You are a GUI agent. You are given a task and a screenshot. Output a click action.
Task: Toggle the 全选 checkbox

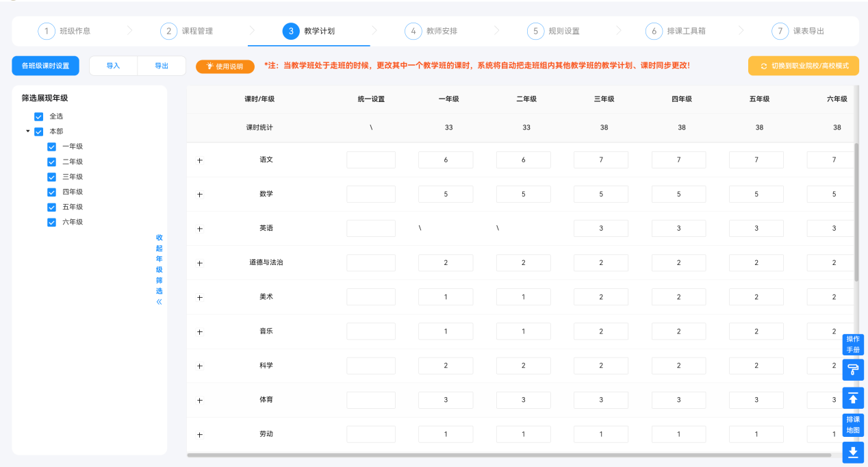click(x=39, y=116)
